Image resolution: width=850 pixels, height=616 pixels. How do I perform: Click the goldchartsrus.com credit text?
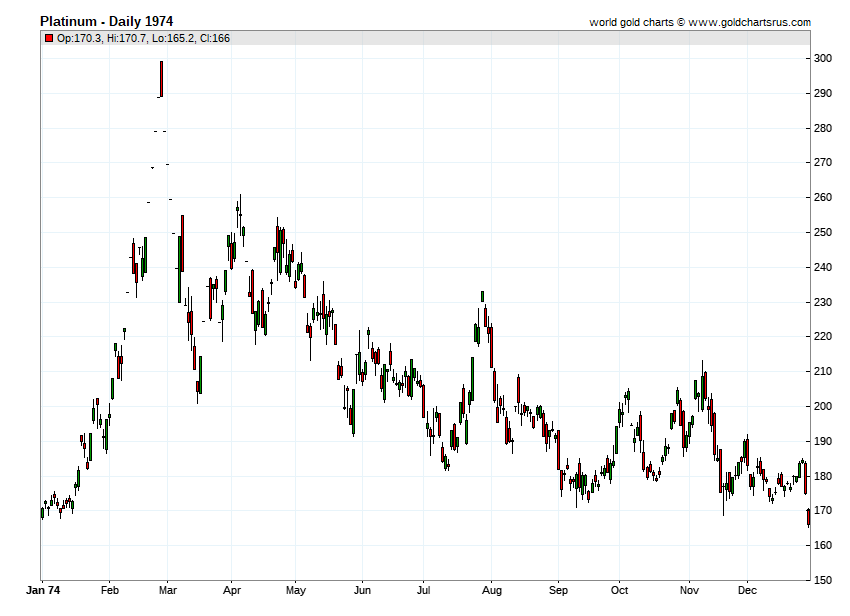pos(700,22)
